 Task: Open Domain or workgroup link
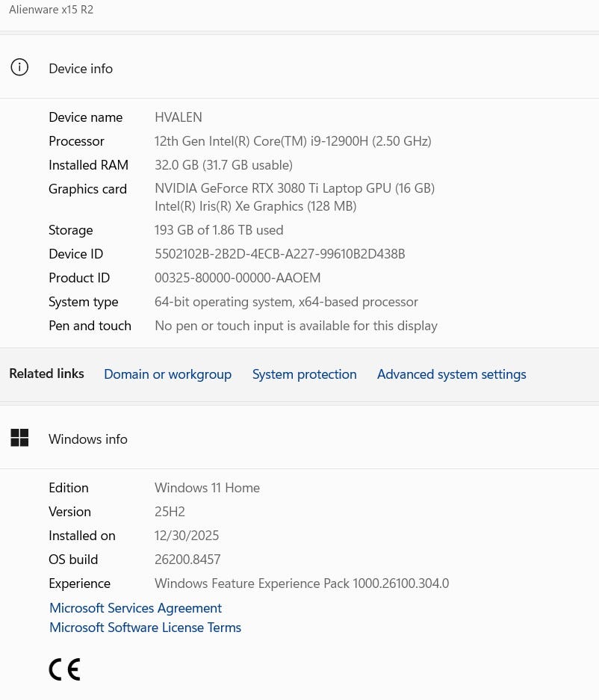[167, 374]
